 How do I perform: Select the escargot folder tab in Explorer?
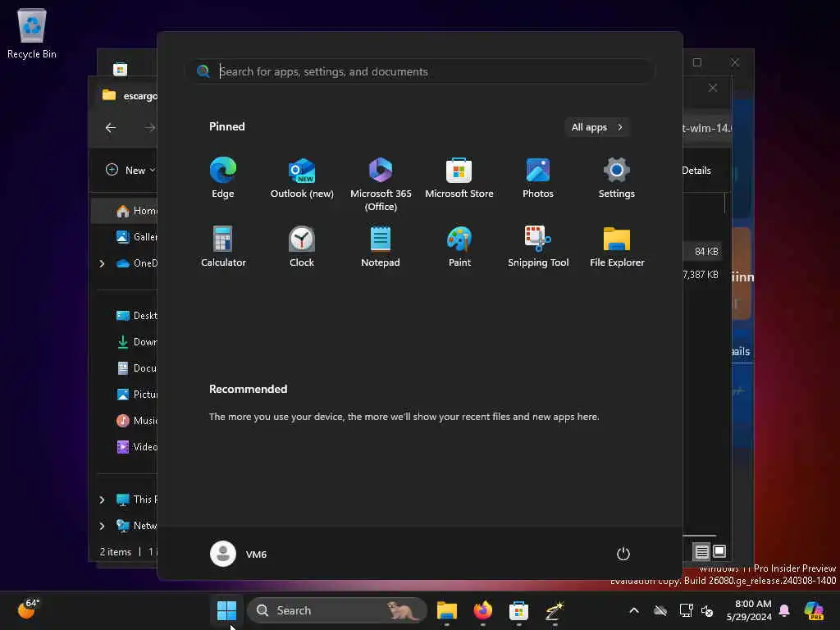(x=130, y=95)
